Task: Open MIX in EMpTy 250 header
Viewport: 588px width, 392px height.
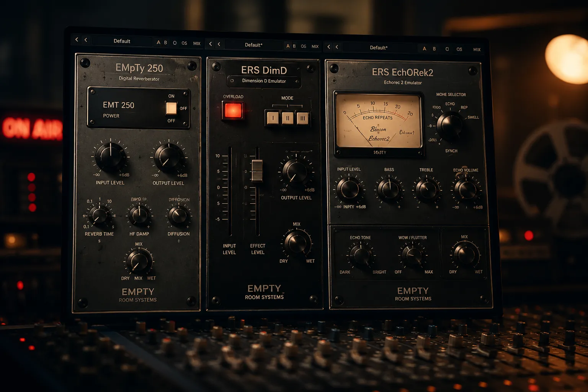Action: coord(197,44)
